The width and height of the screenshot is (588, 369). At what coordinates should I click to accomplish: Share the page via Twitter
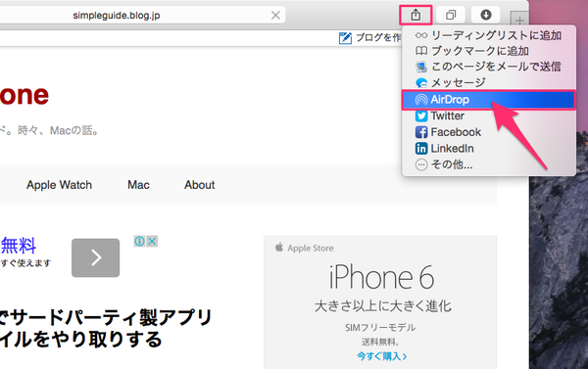pyautogui.click(x=488, y=116)
